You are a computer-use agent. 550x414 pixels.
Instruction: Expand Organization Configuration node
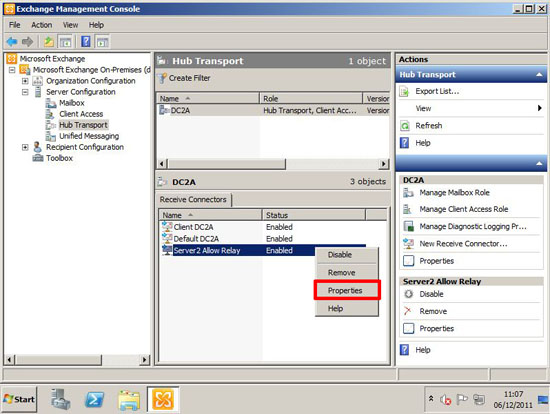click(25, 81)
